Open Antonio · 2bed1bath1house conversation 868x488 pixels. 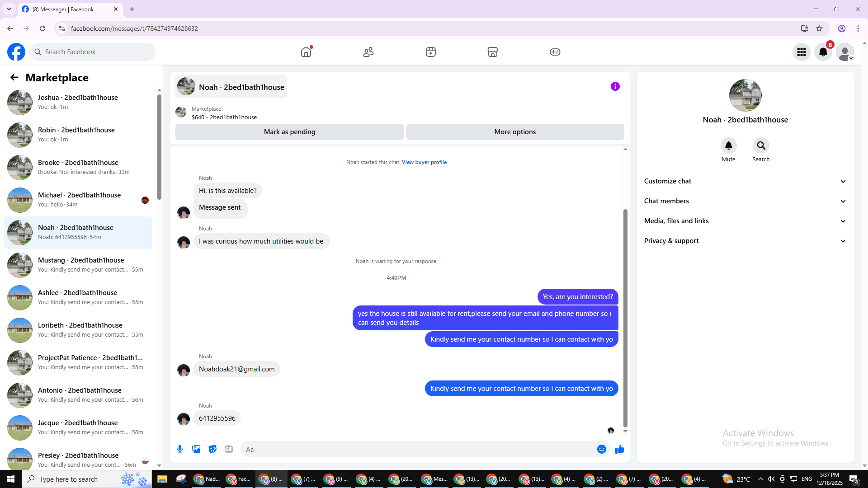click(78, 395)
